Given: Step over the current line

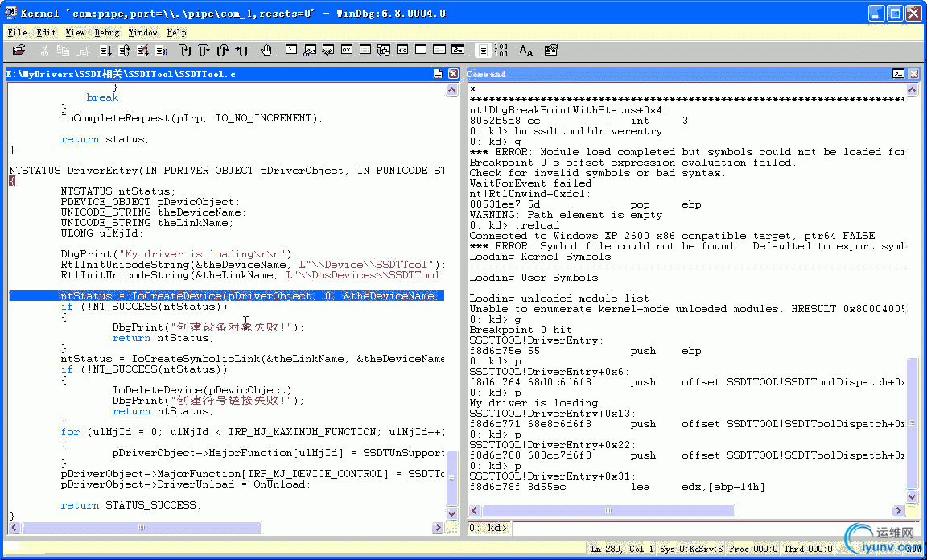Looking at the screenshot, I should point(204,50).
